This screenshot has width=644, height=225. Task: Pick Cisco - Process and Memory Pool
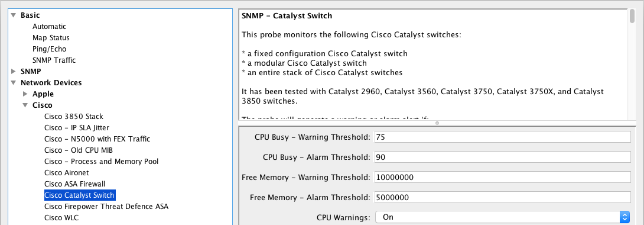click(102, 161)
